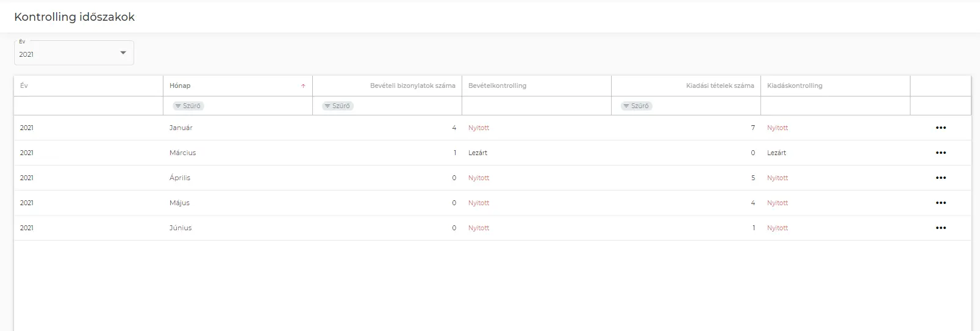
Task: Open the Év year dropdown showing 2021
Action: click(74, 53)
